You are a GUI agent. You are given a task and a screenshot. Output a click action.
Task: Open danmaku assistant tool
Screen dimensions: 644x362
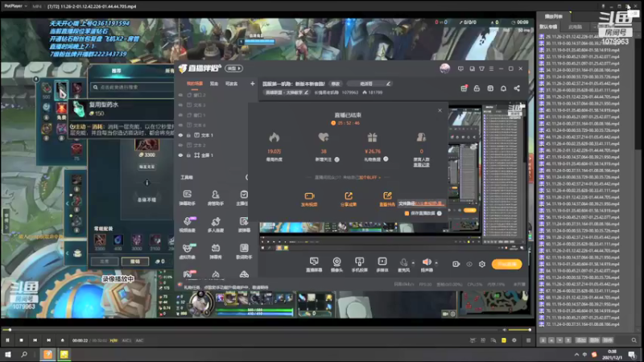click(x=188, y=197)
